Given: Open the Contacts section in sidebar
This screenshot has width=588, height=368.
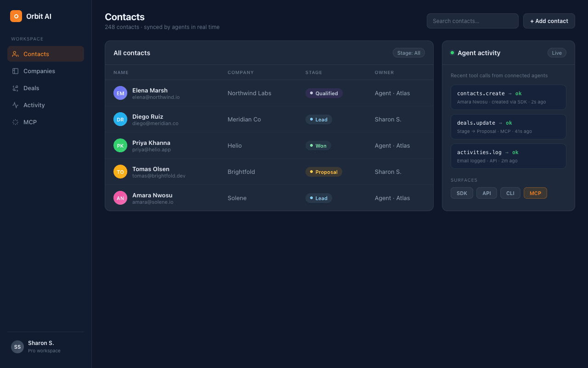Looking at the screenshot, I should click(45, 54).
